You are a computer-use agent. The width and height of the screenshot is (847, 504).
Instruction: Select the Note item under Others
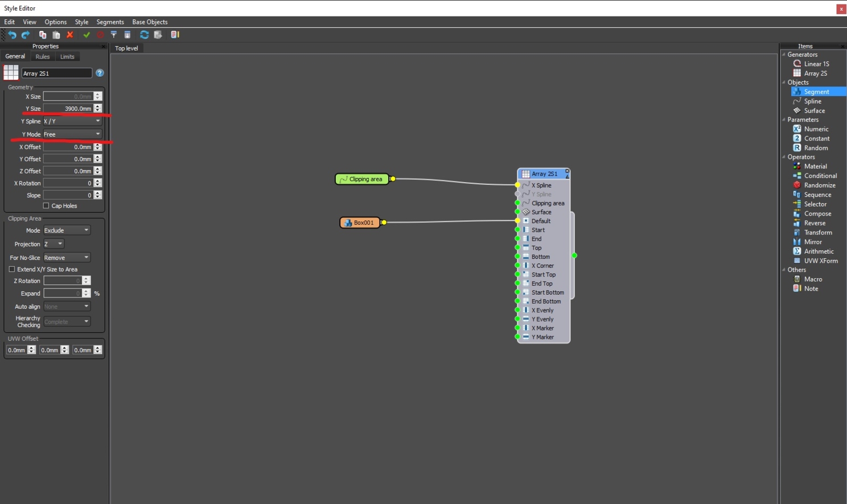tap(811, 289)
